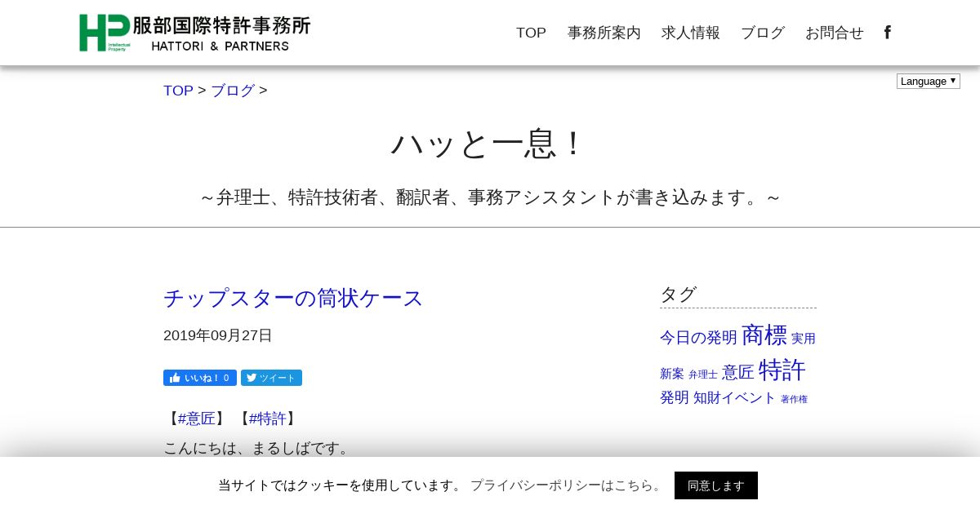This screenshot has width=980, height=514.
Task: Open the Facebook icon in the header
Action: [x=888, y=33]
